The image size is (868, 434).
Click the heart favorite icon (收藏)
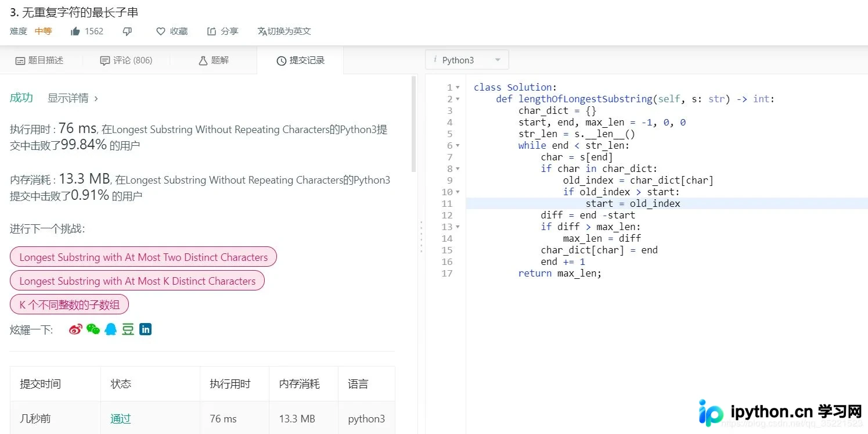tap(161, 31)
